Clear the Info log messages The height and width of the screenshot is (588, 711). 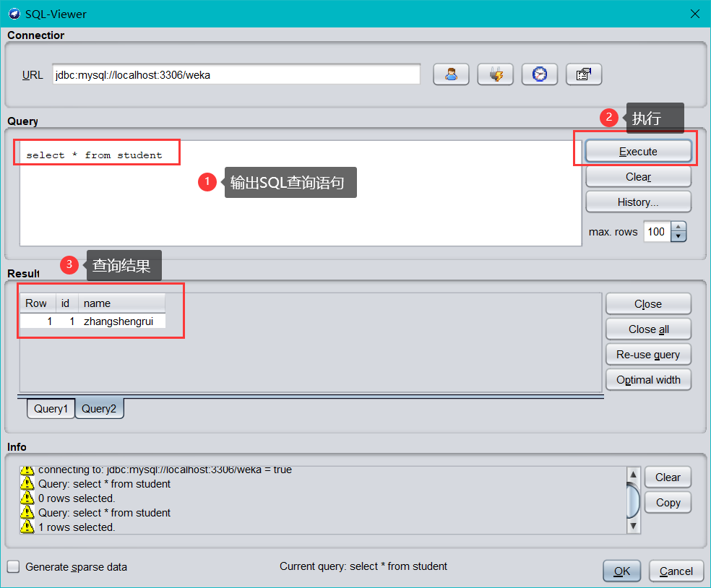pos(668,477)
